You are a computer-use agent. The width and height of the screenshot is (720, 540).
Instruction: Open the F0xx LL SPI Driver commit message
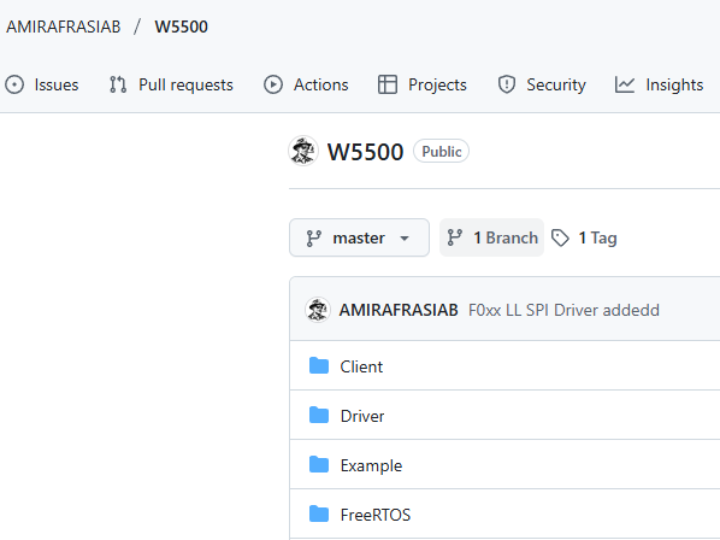pyautogui.click(x=564, y=310)
